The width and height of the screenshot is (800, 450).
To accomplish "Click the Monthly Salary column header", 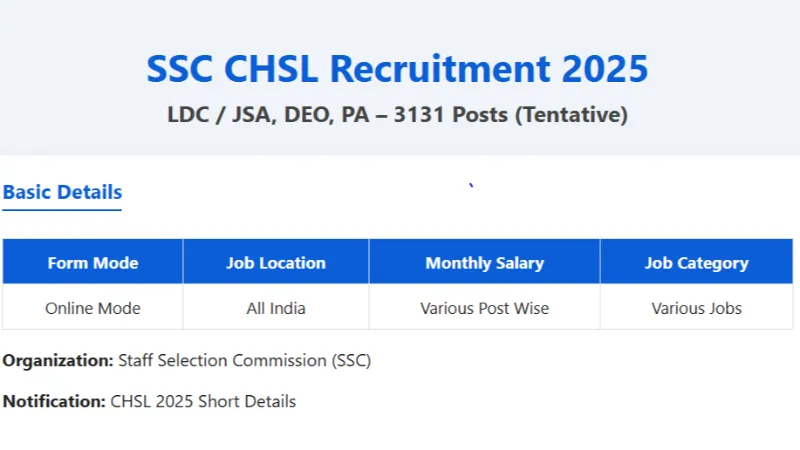I will coord(485,262).
